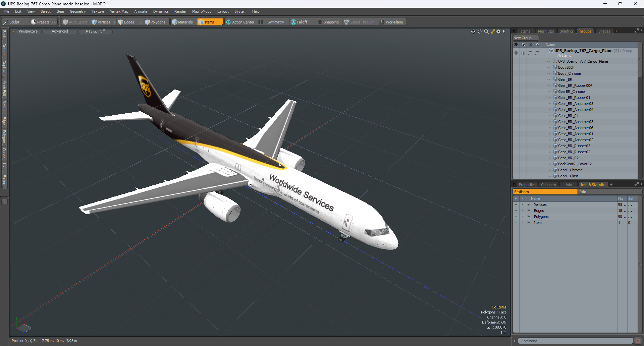Switch to the Channels tab
The height and width of the screenshot is (346, 644).
click(548, 185)
